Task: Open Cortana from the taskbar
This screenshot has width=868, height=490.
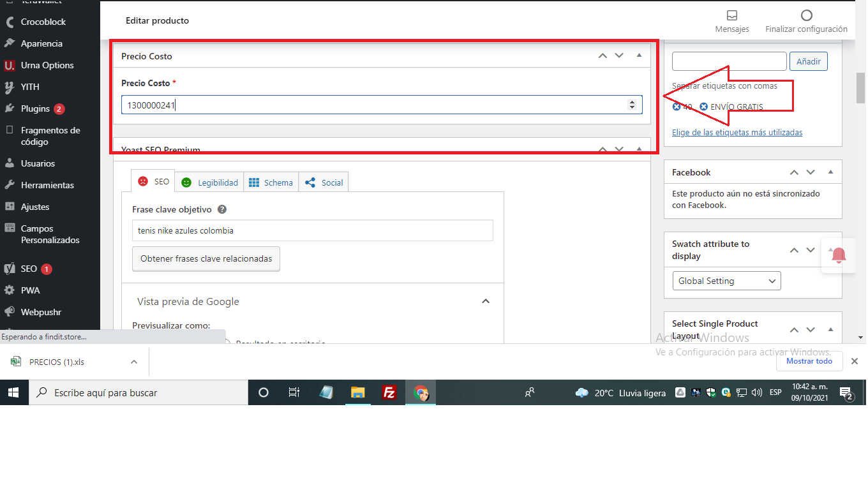Action: 263,392
